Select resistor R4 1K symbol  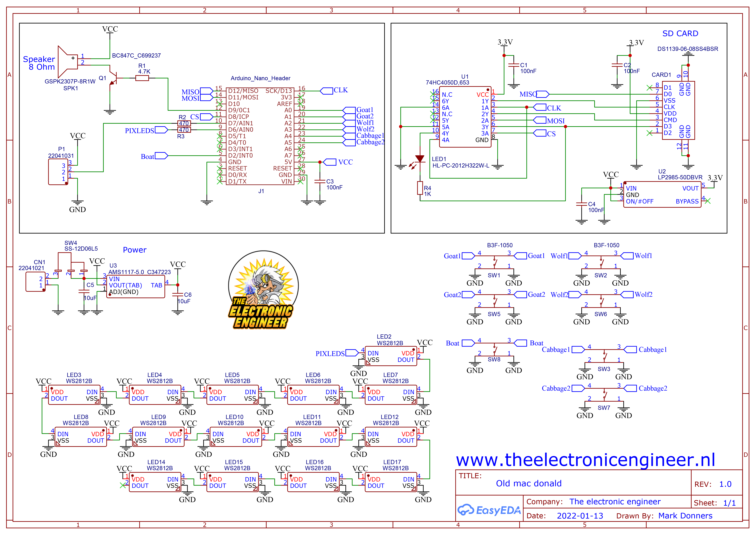tap(420, 188)
